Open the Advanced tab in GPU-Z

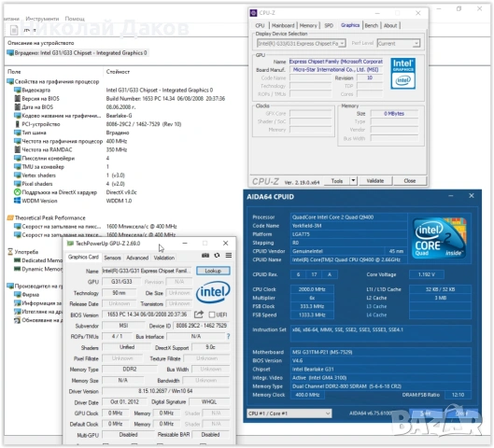pos(137,258)
